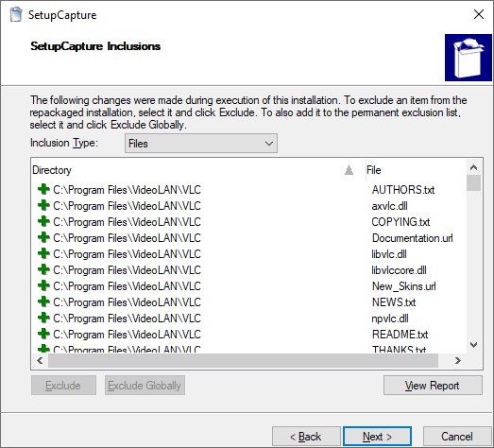Select the README.txt file entry
494x448 pixels.
point(400,335)
